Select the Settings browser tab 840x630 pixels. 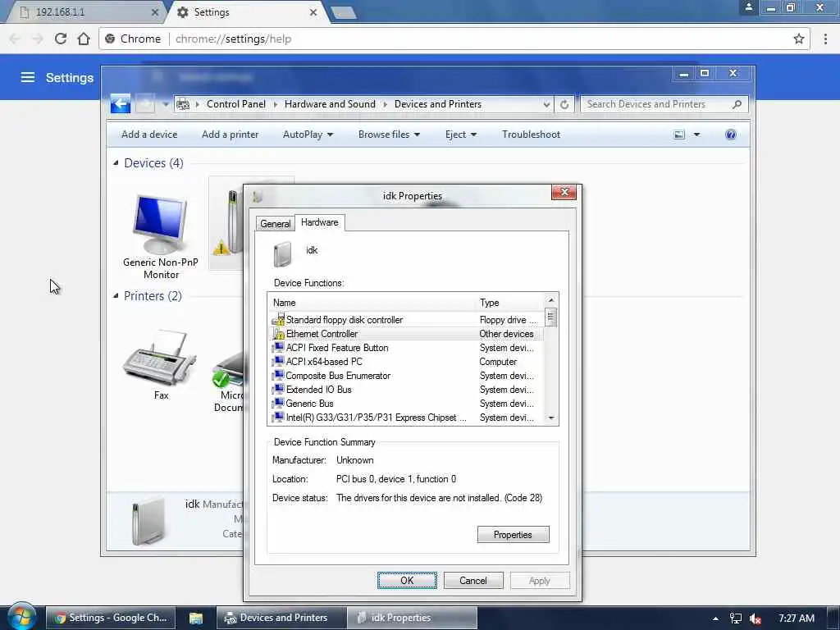click(x=246, y=11)
